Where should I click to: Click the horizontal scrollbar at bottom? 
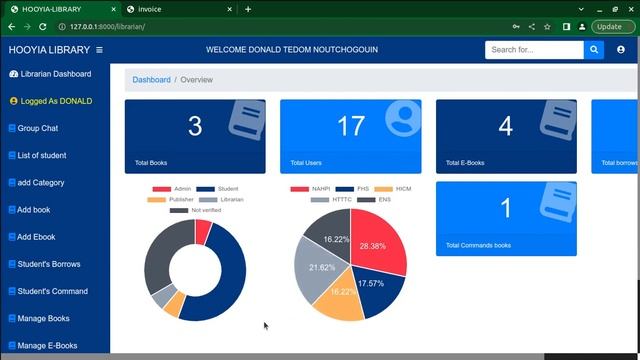coord(272,357)
